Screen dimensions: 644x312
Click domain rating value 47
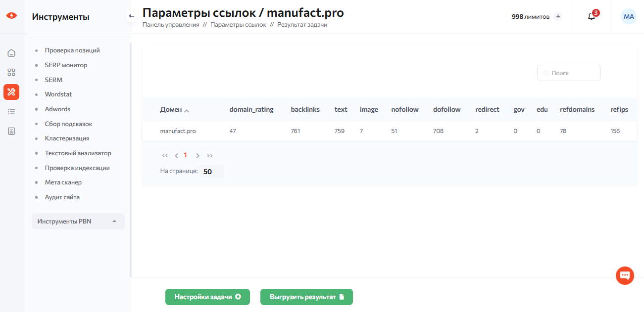(x=233, y=131)
